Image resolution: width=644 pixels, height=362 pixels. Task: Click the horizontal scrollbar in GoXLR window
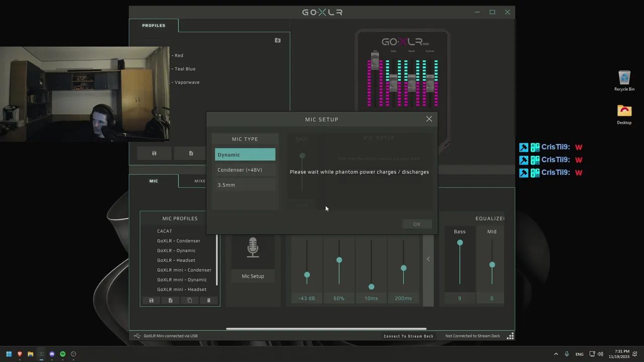click(326, 329)
